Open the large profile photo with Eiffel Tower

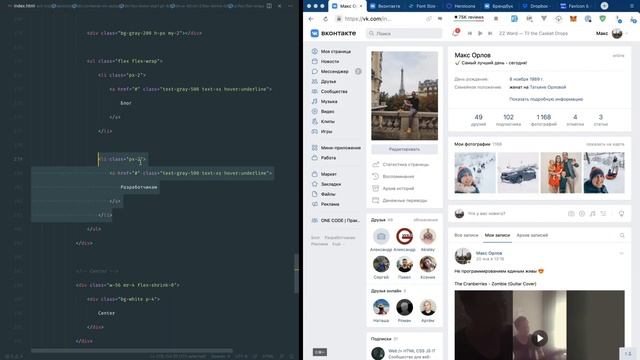point(404,96)
